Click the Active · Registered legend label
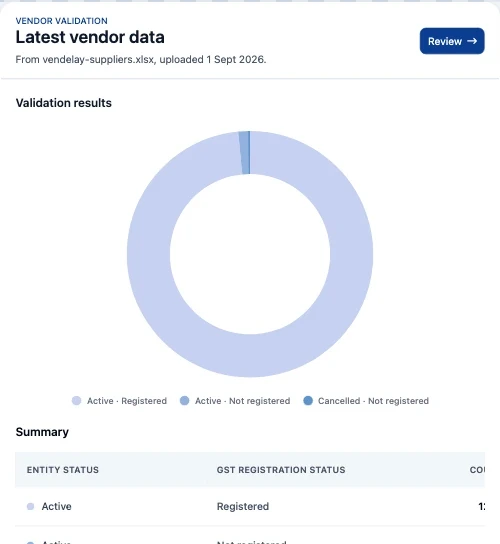500x544 pixels. tap(127, 401)
